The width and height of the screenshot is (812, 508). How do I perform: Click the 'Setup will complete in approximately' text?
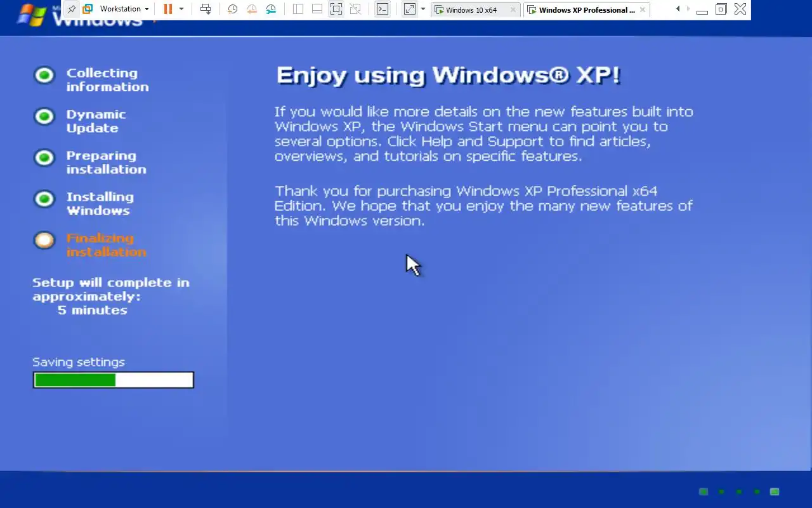(111, 290)
